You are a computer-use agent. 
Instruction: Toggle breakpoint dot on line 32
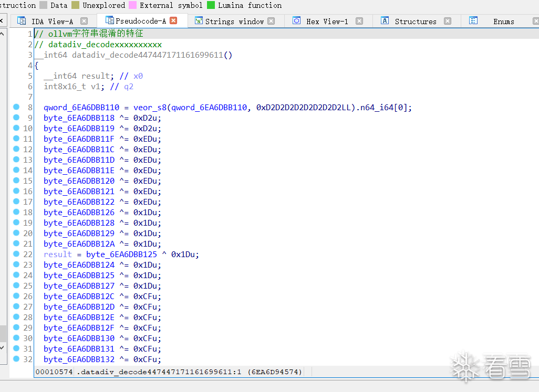pyautogui.click(x=16, y=359)
